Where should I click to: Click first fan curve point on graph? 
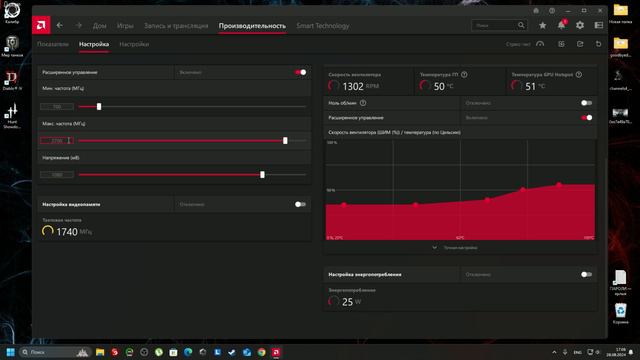tap(344, 204)
